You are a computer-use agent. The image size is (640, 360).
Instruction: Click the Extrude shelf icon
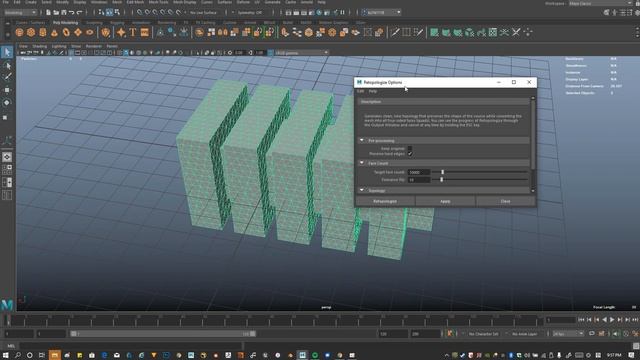(285, 33)
